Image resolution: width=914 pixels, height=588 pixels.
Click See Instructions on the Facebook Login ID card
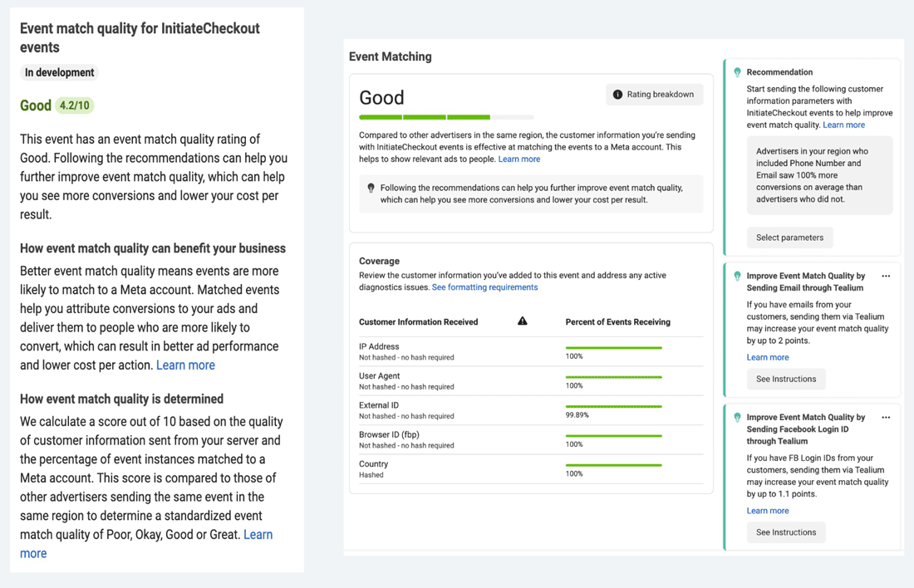click(785, 532)
